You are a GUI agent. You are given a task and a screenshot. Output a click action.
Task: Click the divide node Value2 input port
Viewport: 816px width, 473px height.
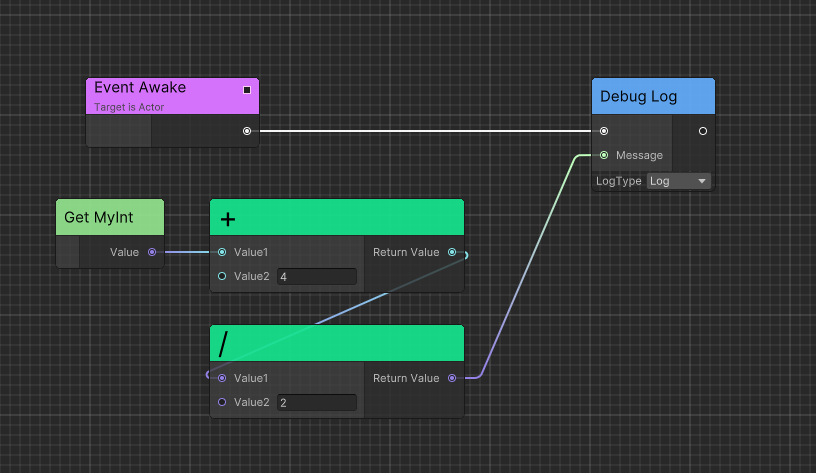221,402
